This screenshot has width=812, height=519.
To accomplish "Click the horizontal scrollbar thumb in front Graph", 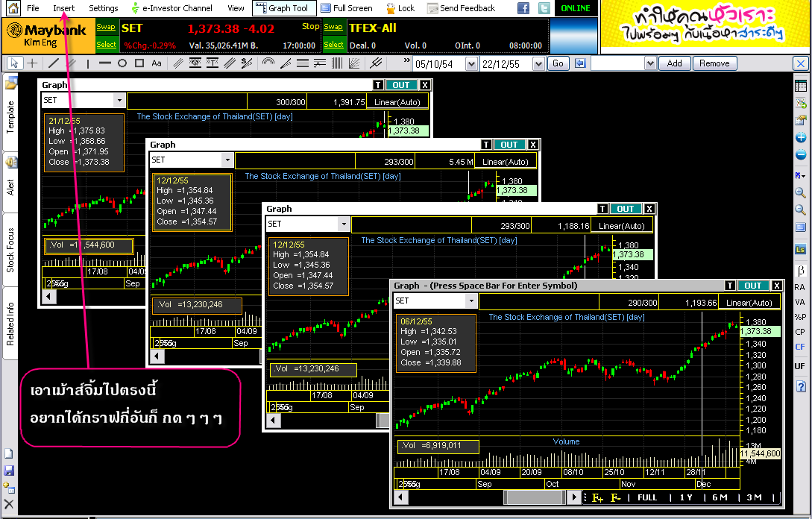I will 534,497.
